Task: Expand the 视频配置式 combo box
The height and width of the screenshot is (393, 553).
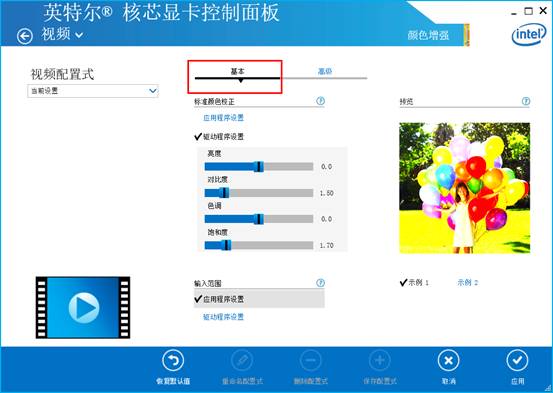Action: (93, 91)
